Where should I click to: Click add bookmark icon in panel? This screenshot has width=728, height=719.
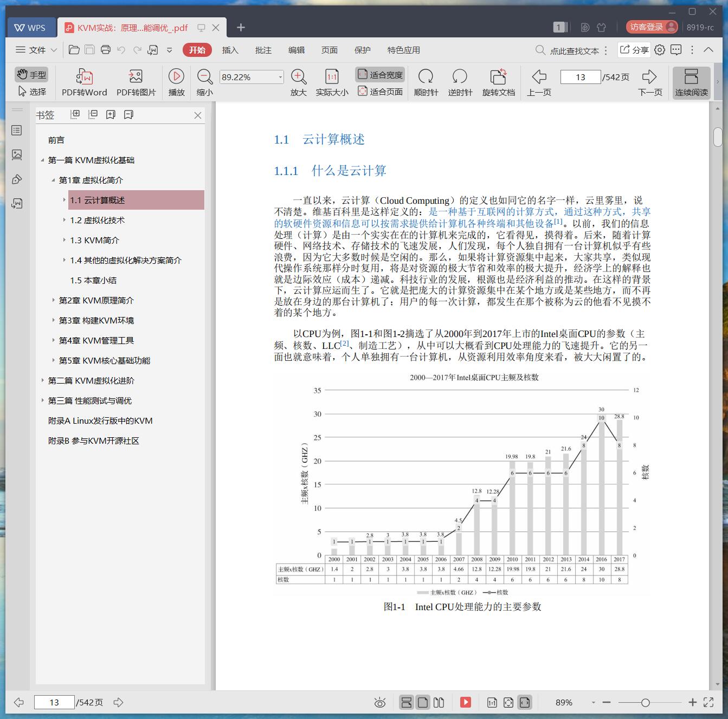(111, 114)
